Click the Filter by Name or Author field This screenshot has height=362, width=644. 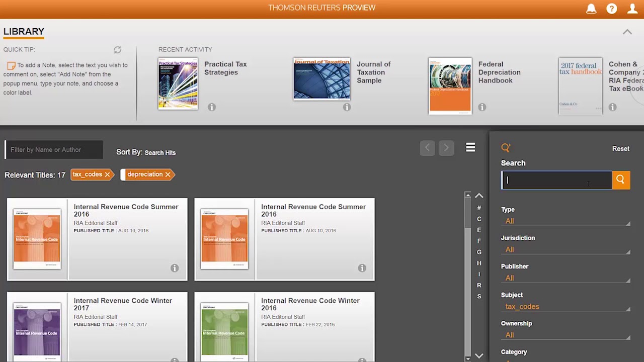click(54, 149)
